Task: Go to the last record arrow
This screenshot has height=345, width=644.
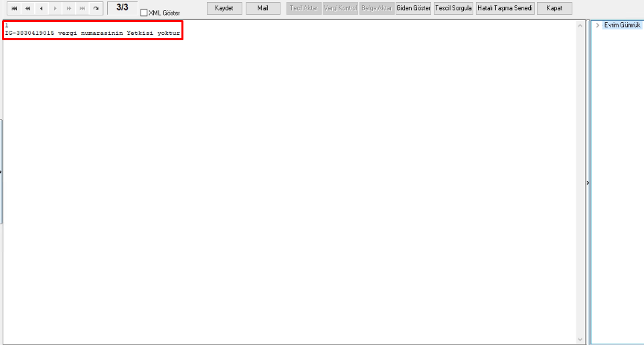Action: pos(82,8)
